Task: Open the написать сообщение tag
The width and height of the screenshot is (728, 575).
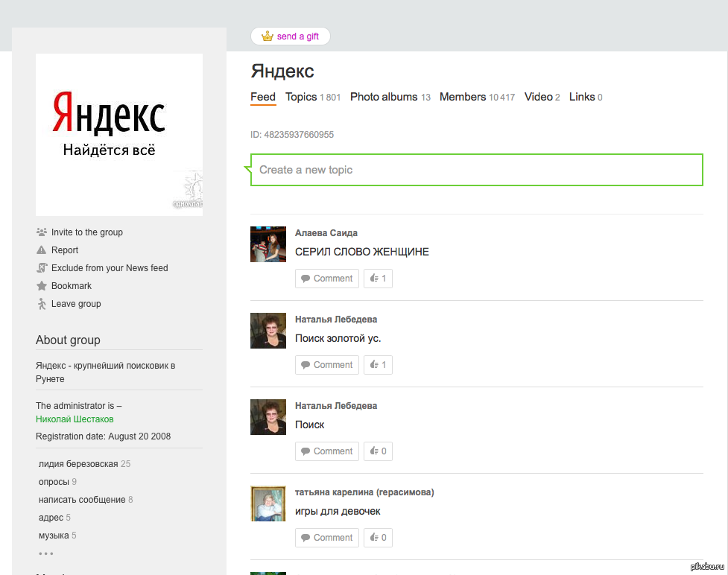Action: coord(82,500)
